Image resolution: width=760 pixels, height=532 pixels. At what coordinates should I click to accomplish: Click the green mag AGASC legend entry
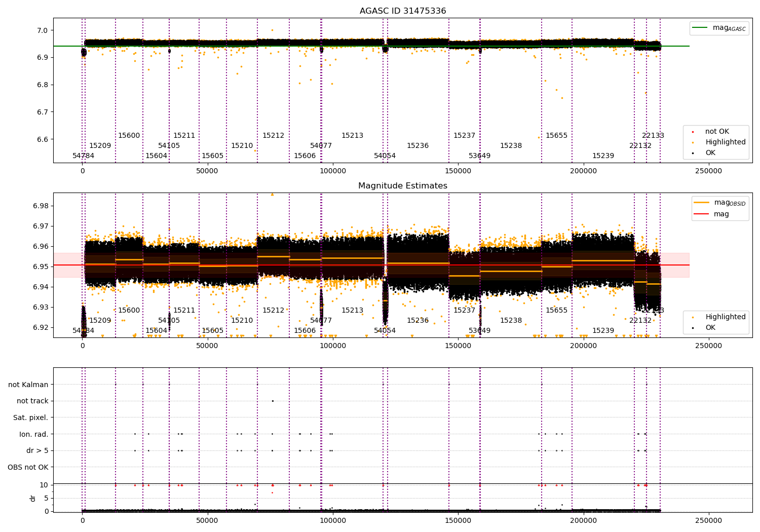pyautogui.click(x=719, y=28)
